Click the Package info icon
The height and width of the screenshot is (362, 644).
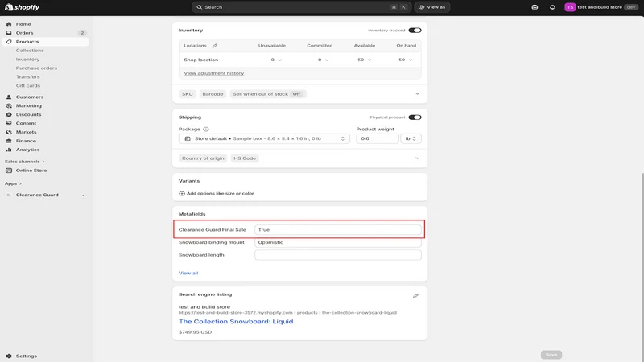coord(206,129)
